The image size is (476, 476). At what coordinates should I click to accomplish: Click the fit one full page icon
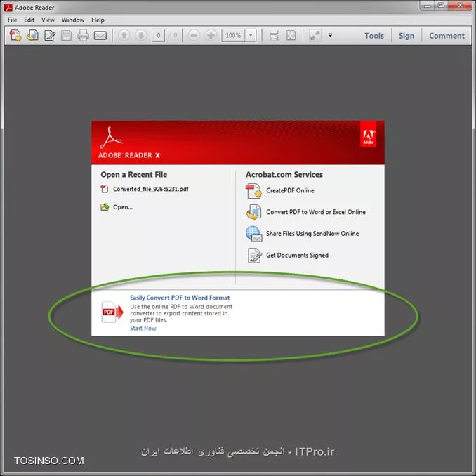pyautogui.click(x=291, y=36)
